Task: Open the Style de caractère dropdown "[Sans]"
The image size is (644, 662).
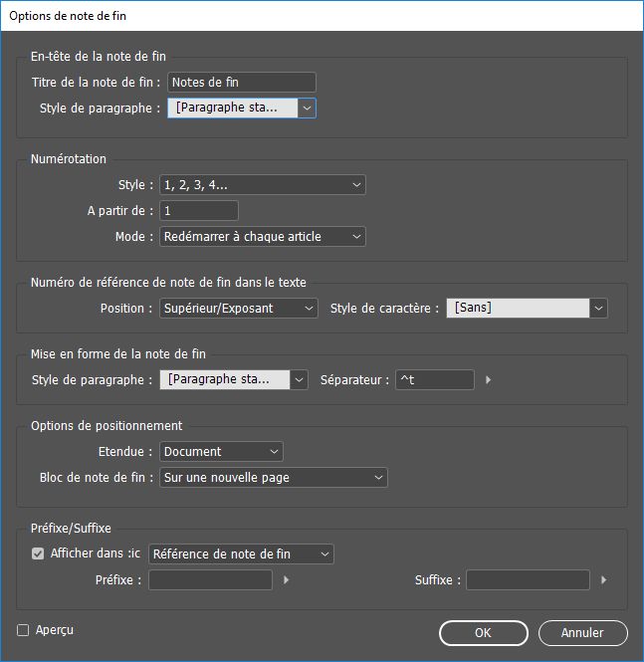Action: 528,309
